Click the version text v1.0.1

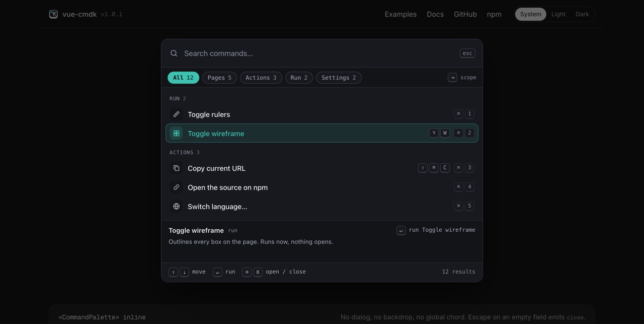coord(112,15)
